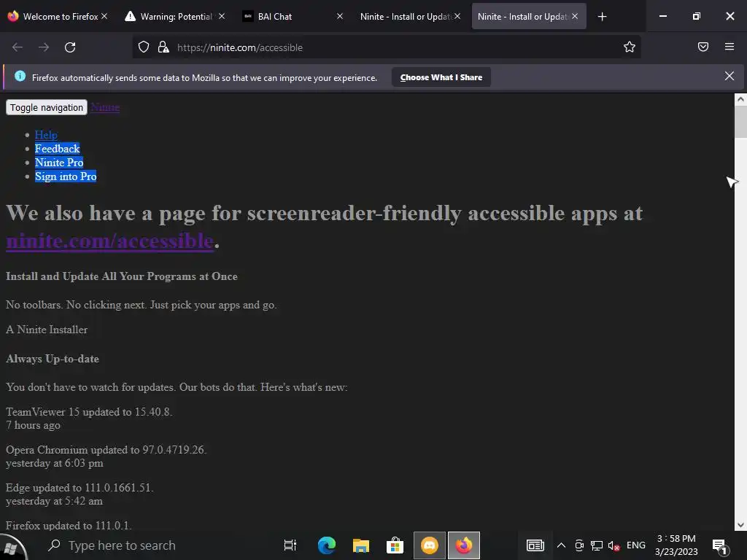747x560 pixels.
Task: Open Save to Pocket button
Action: click(703, 47)
